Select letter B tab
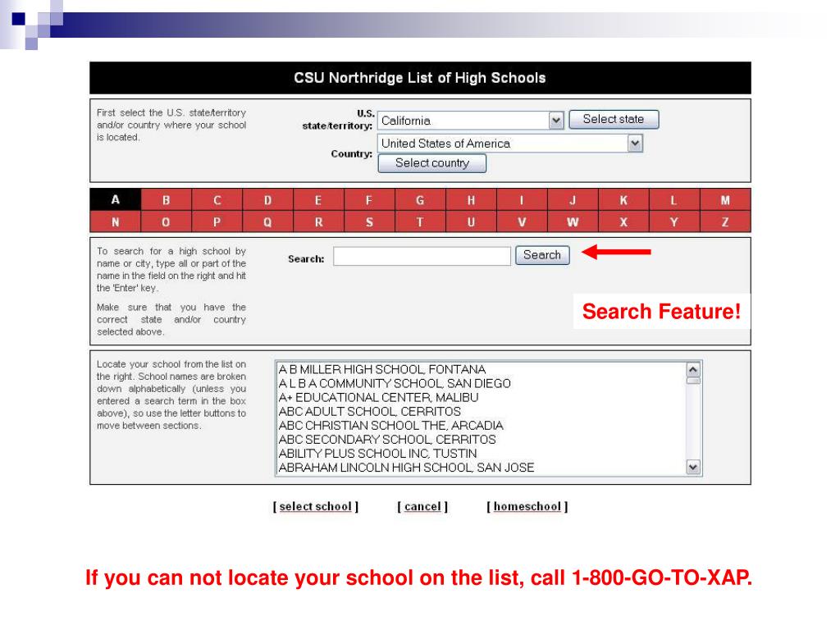This screenshot has width=840, height=630. 166,200
